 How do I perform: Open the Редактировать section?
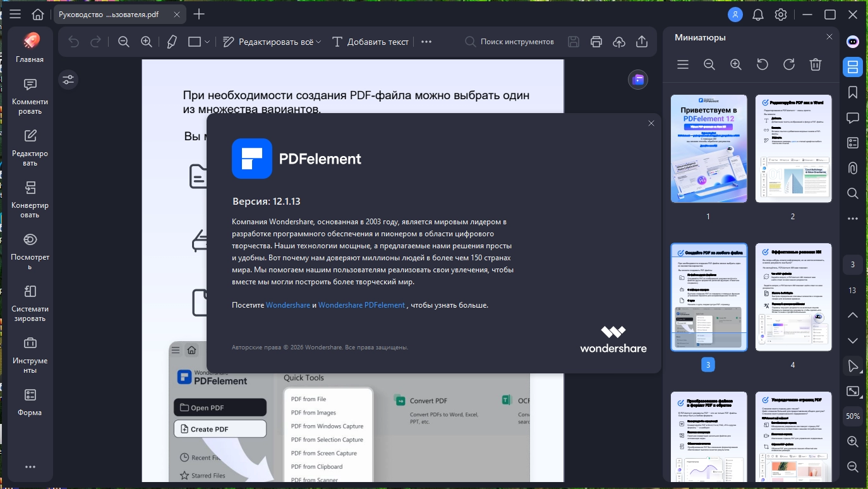pos(30,148)
